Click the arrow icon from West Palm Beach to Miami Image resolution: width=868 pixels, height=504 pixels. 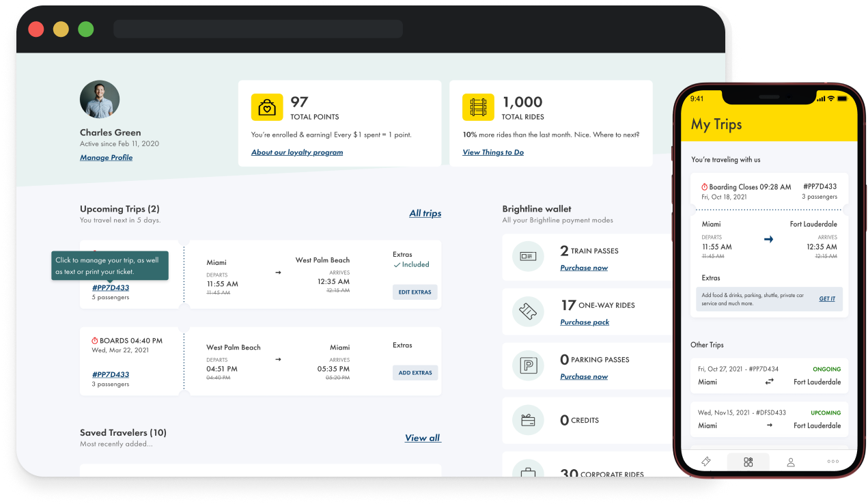pos(278,359)
